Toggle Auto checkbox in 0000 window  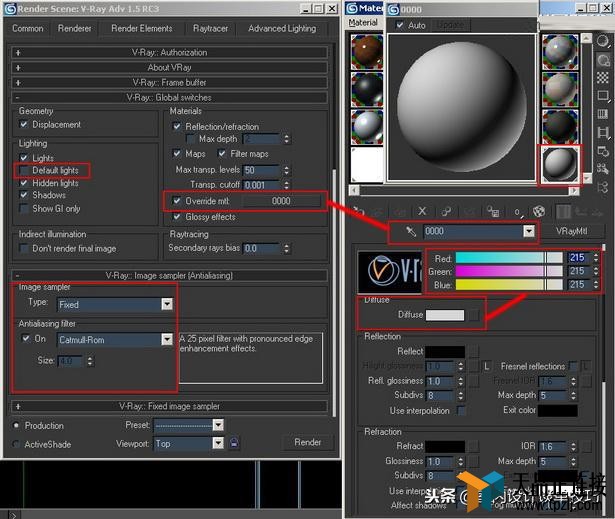[x=399, y=25]
